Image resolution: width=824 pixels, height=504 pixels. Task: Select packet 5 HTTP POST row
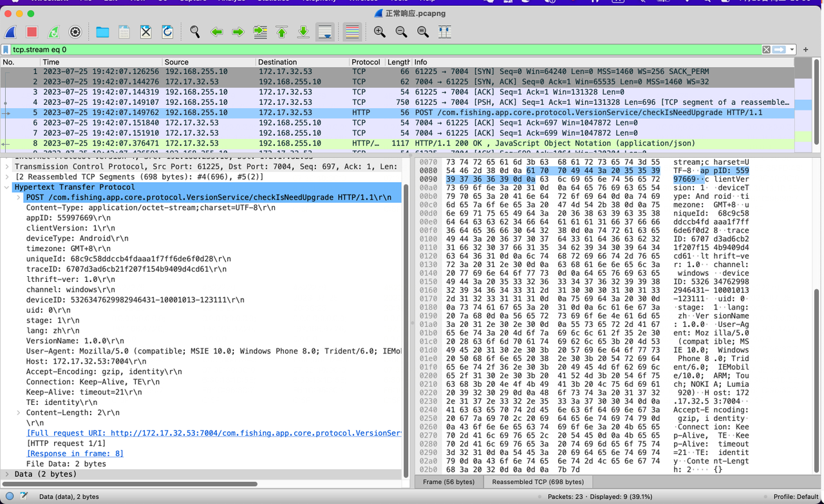397,113
